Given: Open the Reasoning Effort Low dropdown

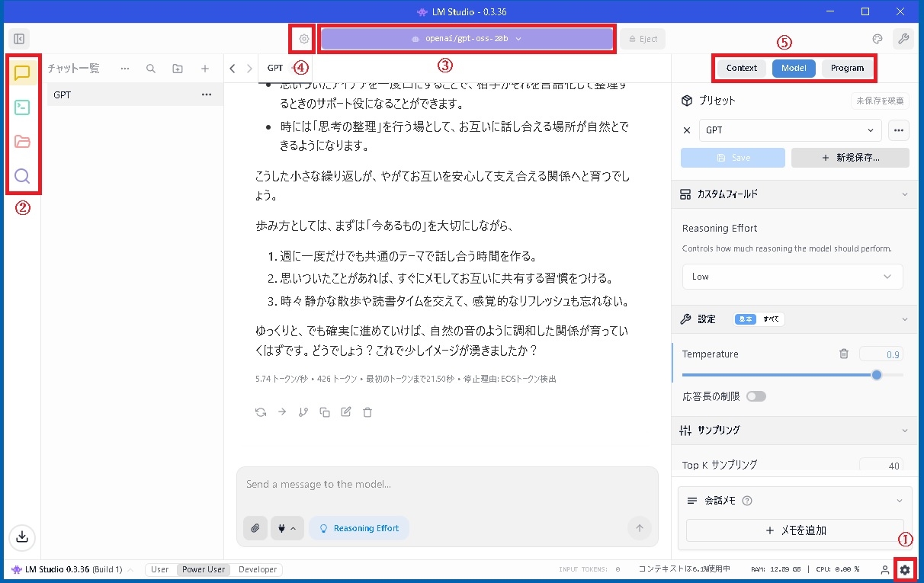Looking at the screenshot, I should coord(792,277).
